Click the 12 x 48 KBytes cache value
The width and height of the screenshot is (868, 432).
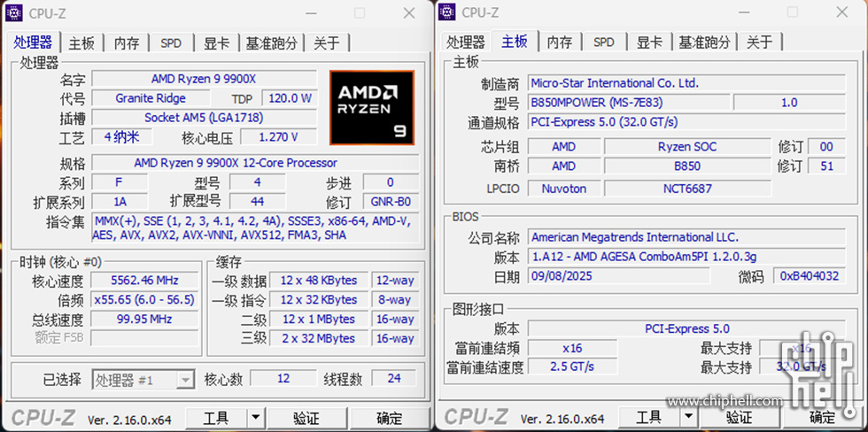point(319,281)
